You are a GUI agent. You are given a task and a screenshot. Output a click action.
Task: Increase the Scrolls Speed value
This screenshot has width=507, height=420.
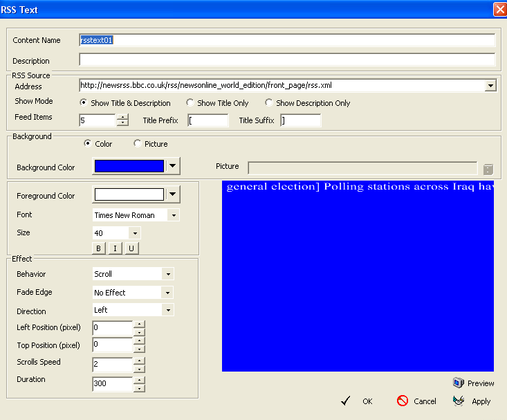(139, 360)
